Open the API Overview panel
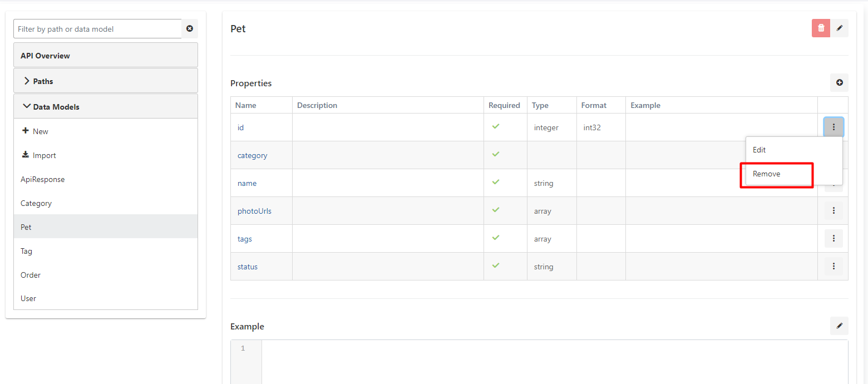The image size is (868, 384). tap(45, 56)
